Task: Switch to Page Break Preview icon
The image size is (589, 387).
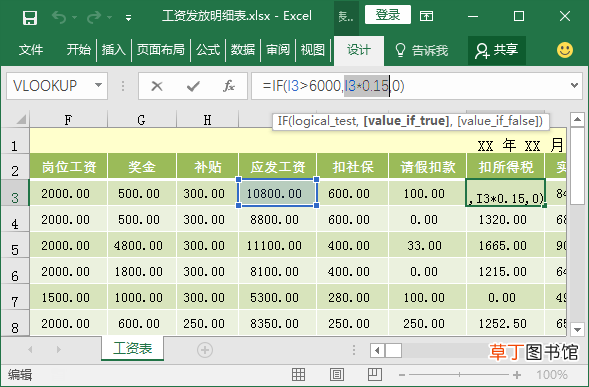Action: [375, 375]
